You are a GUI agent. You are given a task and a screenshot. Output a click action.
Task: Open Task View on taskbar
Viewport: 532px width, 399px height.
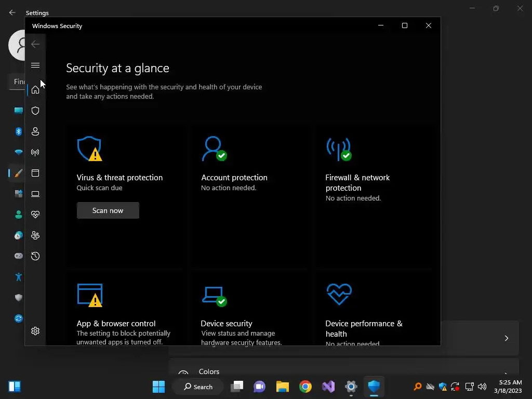pos(237,387)
